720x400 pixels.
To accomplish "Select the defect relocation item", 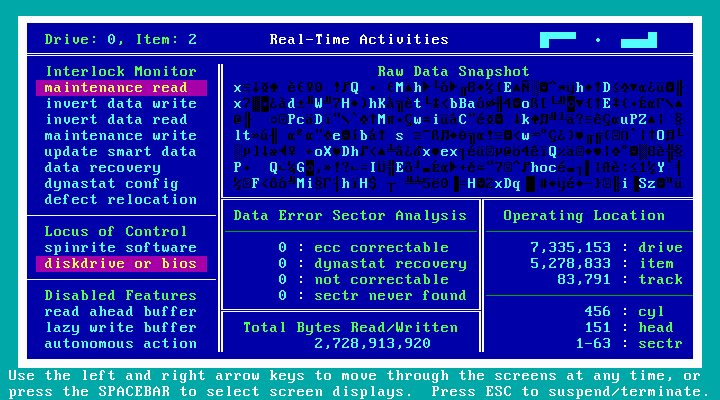I will point(121,199).
